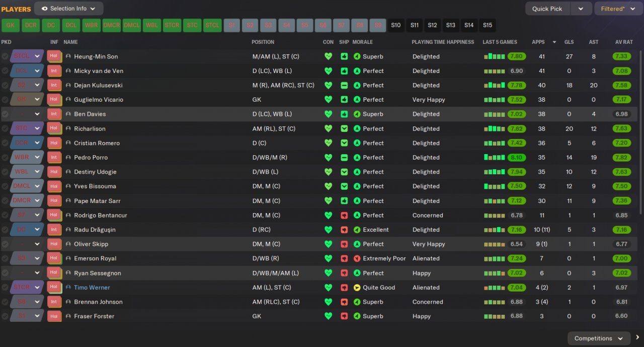Tick the picked circle for Oliver Skipp

(5, 244)
